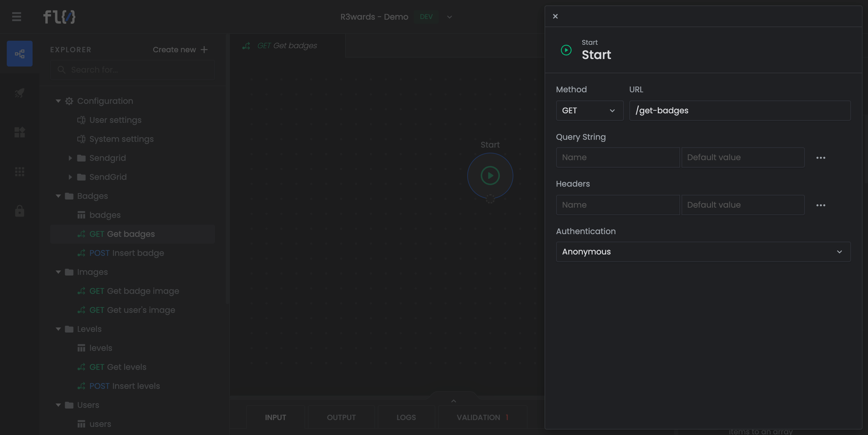
Task: Click the node connector handle below Start
Action: (490, 199)
